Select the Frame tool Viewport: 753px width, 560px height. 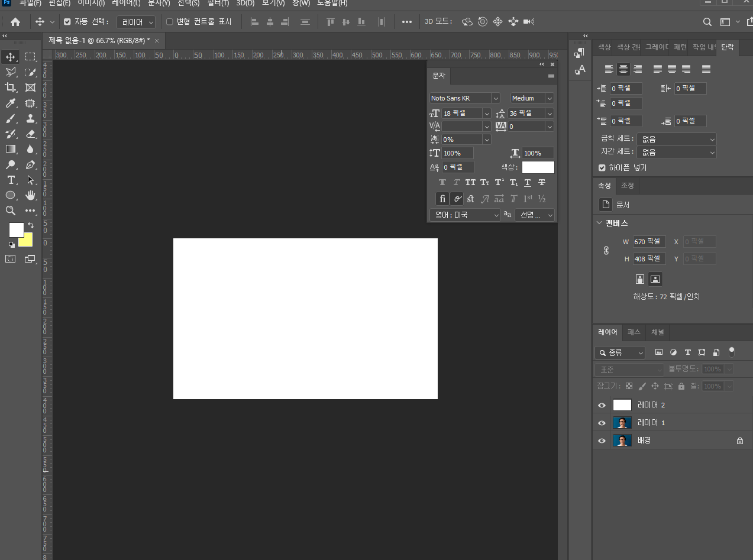tap(30, 88)
